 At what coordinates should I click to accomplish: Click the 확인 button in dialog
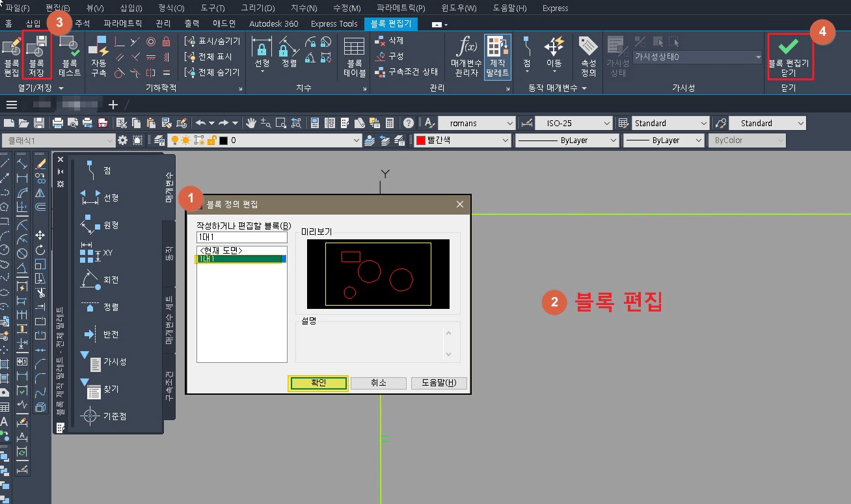point(318,383)
